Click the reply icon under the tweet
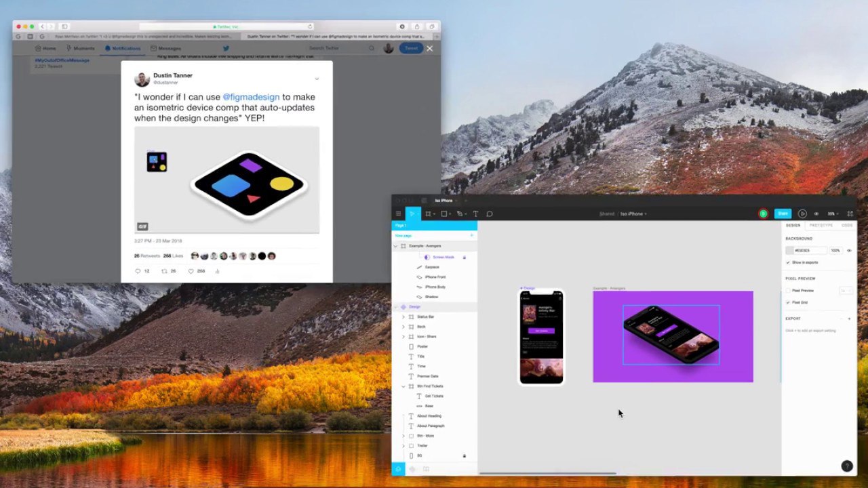Viewport: 868px width, 488px height. (138, 271)
